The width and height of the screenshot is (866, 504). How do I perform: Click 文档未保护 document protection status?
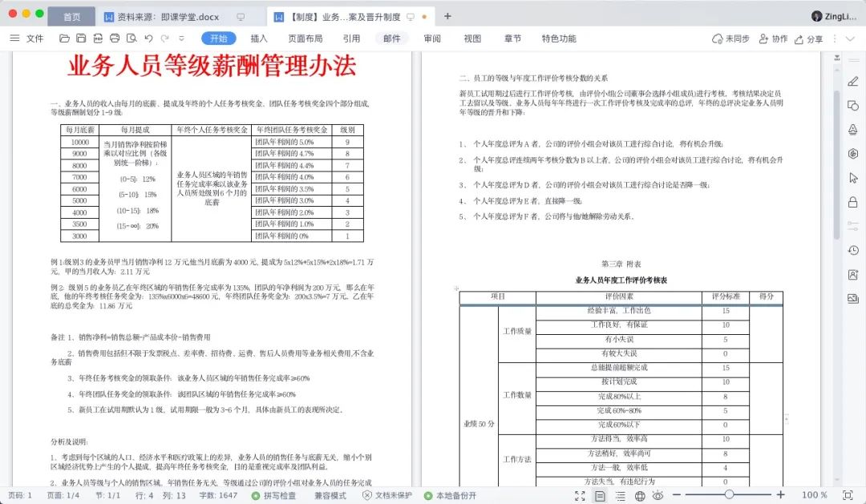(x=387, y=495)
